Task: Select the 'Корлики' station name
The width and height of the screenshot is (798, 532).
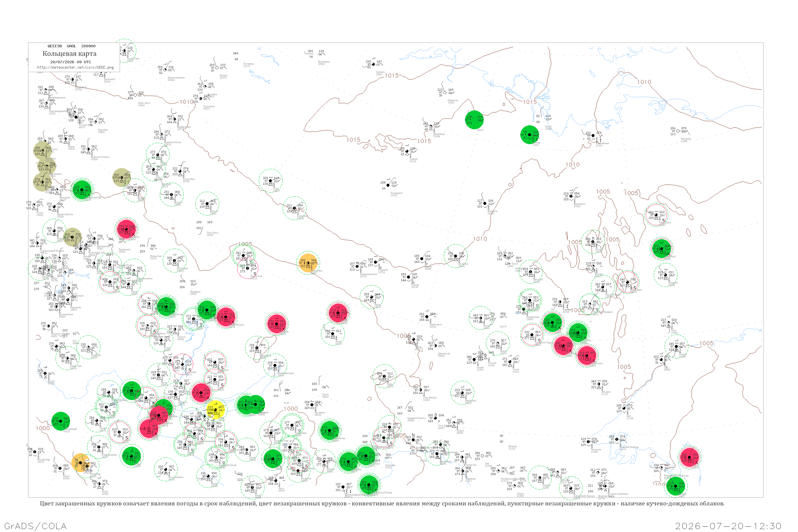Action: pos(103,130)
